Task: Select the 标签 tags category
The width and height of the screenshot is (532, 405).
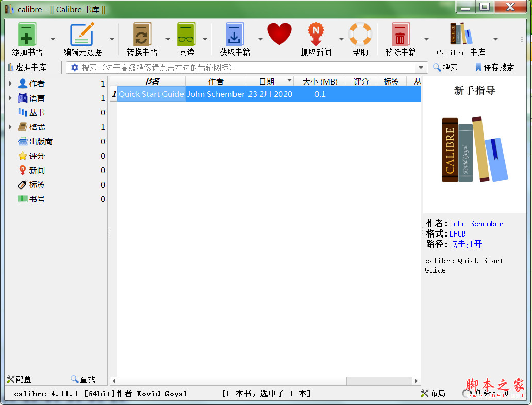Action: tap(37, 185)
